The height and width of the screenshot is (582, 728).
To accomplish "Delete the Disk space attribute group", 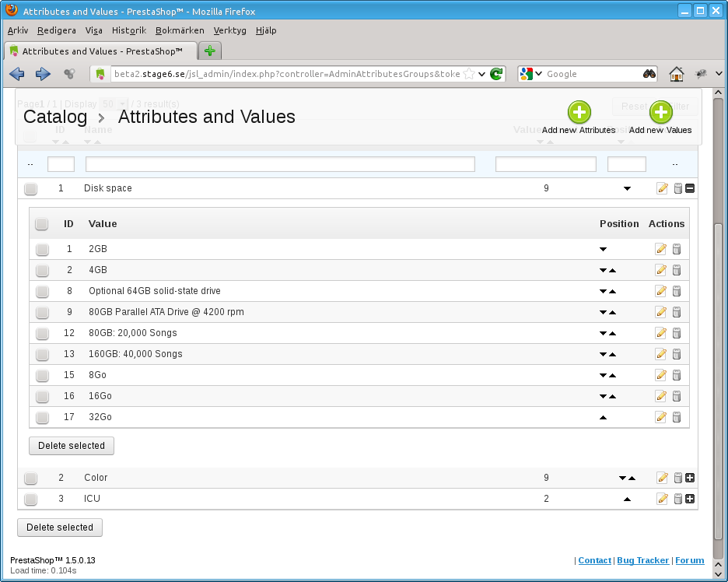I will [678, 188].
